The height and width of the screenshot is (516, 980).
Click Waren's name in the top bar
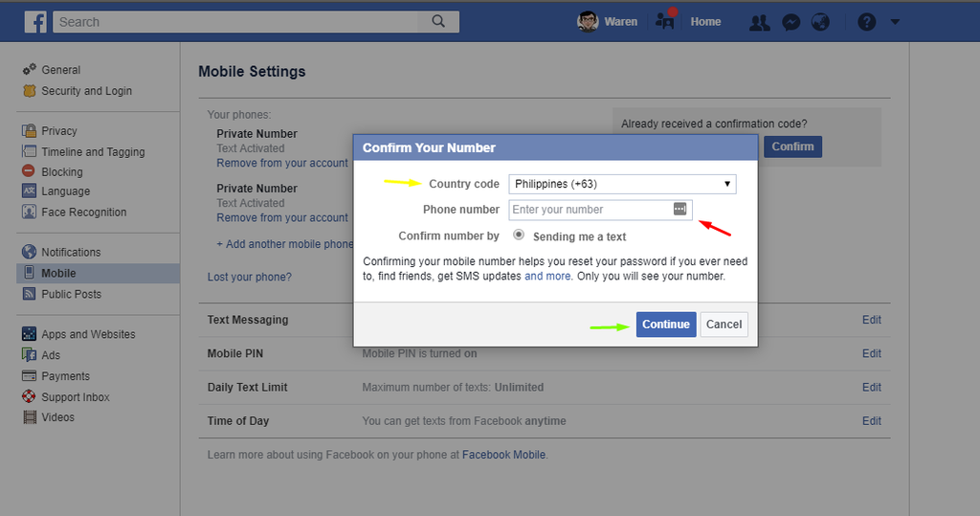620,22
